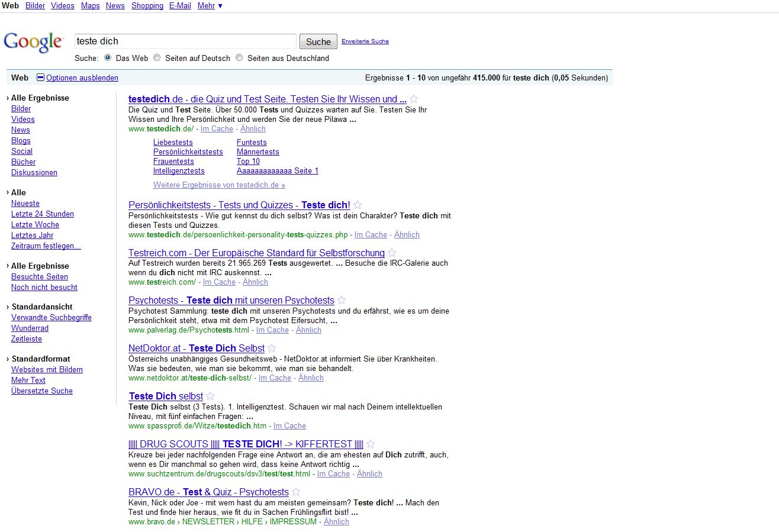This screenshot has width=779, height=532.
Task: Open Videos in the top navigation
Action: pos(63,5)
